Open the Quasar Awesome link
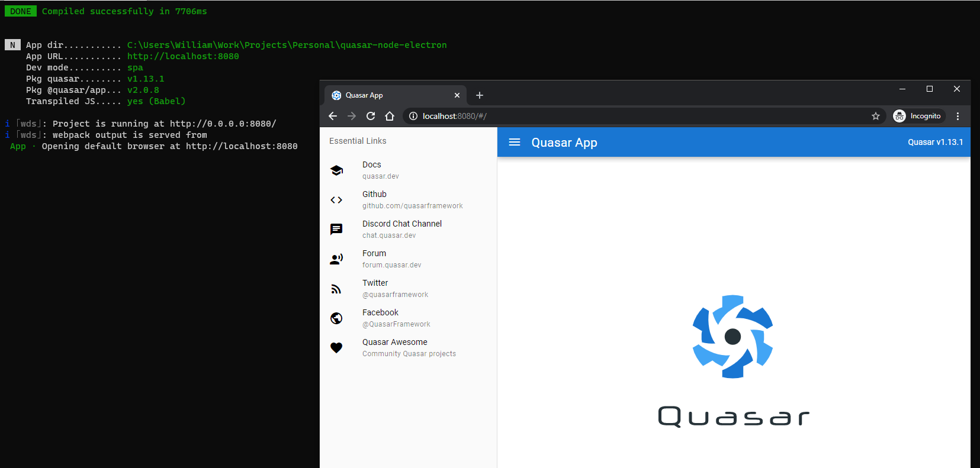The width and height of the screenshot is (980, 468). (x=409, y=348)
